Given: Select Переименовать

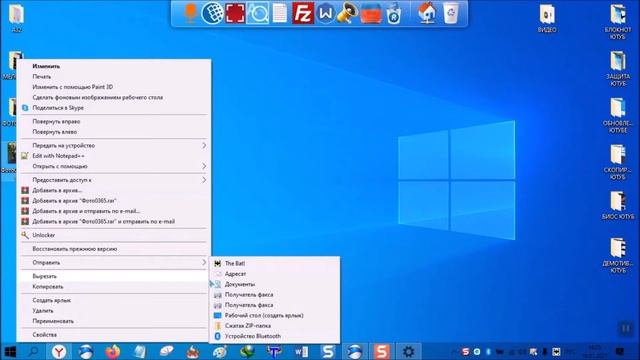Looking at the screenshot, I should 114,321.
